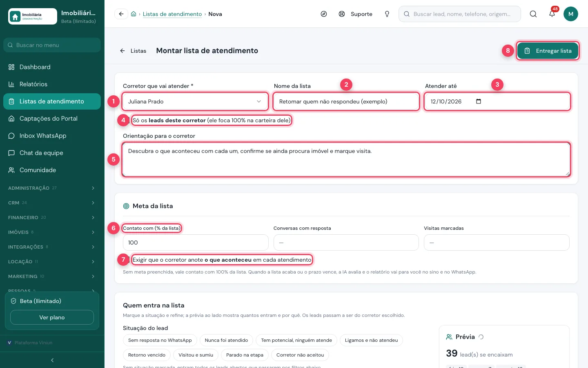Collapse the sidebar with bottom chevron
The width and height of the screenshot is (588, 368).
(x=52, y=360)
